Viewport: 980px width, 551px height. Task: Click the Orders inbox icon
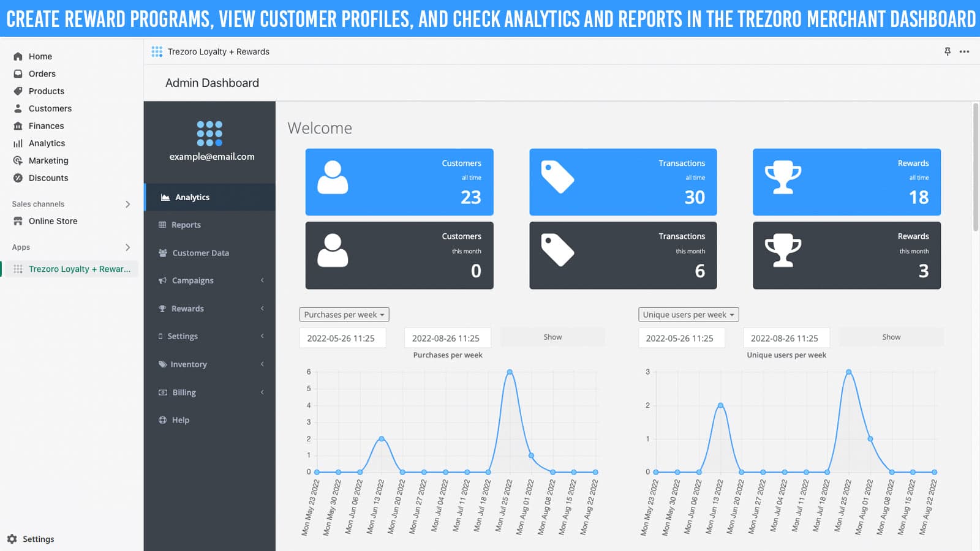click(x=18, y=73)
